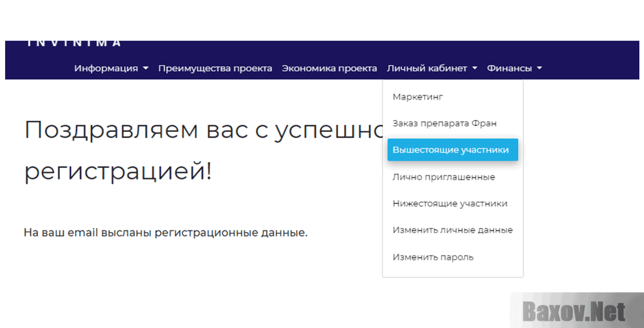This screenshot has width=644, height=328.
Task: Choose Заказ препарата Фран menu entry
Action: point(444,124)
